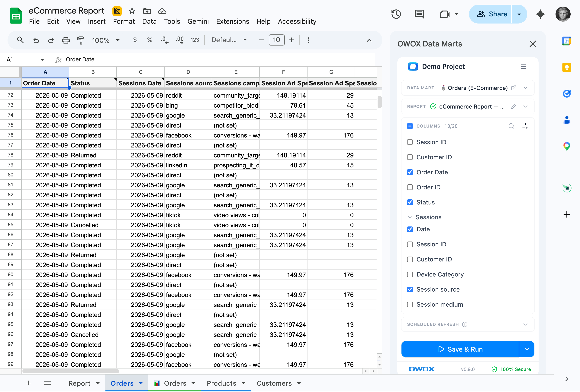The height and width of the screenshot is (392, 580).
Task: Switch to the Customers sheet tab
Action: pyautogui.click(x=279, y=383)
